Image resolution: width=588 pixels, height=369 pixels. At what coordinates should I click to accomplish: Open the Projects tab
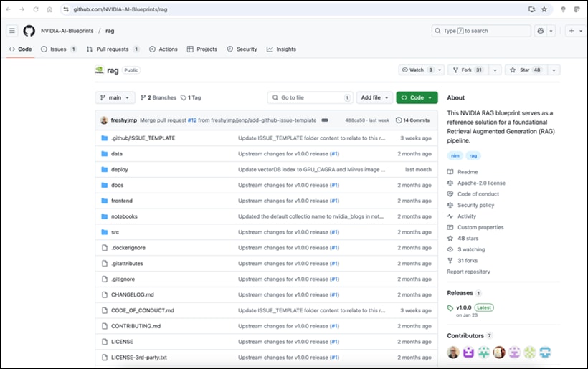coord(202,49)
